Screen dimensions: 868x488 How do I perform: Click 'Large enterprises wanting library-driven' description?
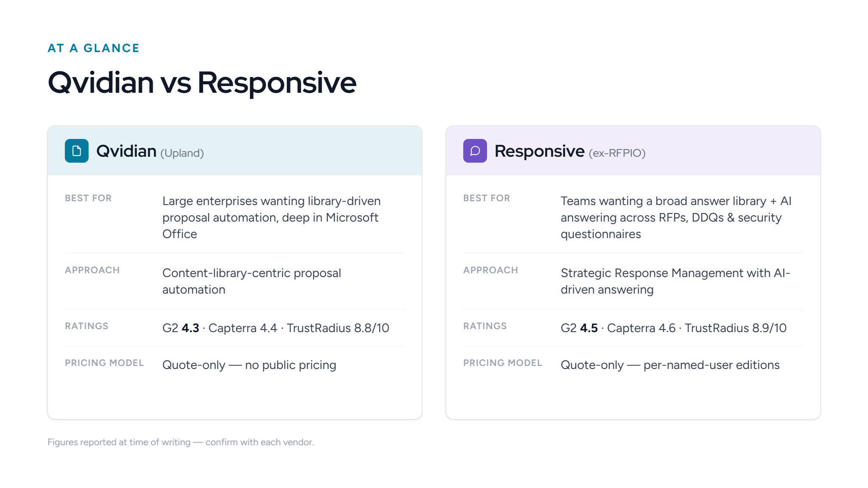(x=272, y=217)
